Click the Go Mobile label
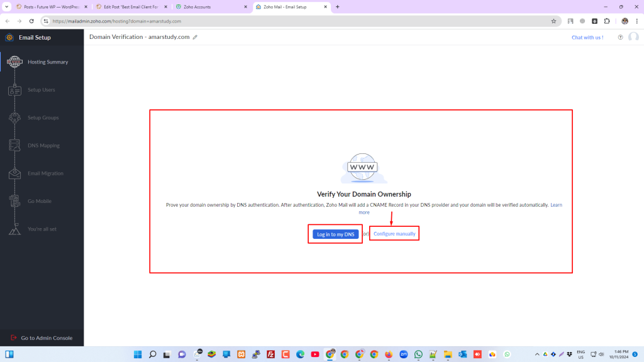The height and width of the screenshot is (362, 644). (40, 201)
